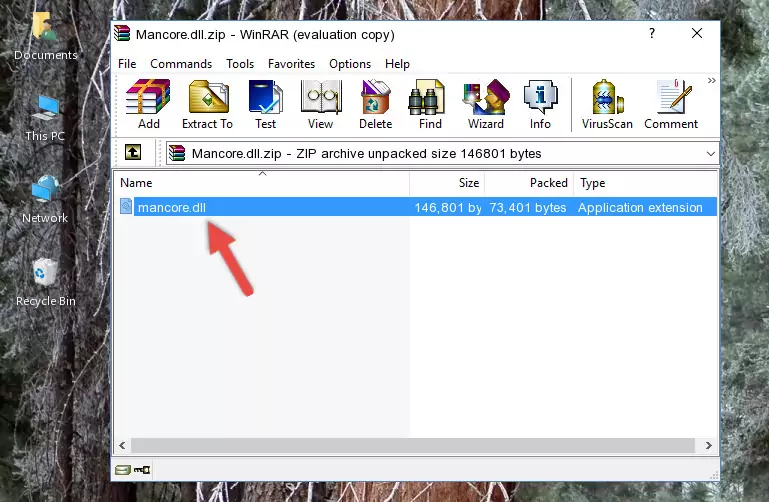The image size is (769, 502).
Task: Open the Commands menu
Action: (x=181, y=64)
